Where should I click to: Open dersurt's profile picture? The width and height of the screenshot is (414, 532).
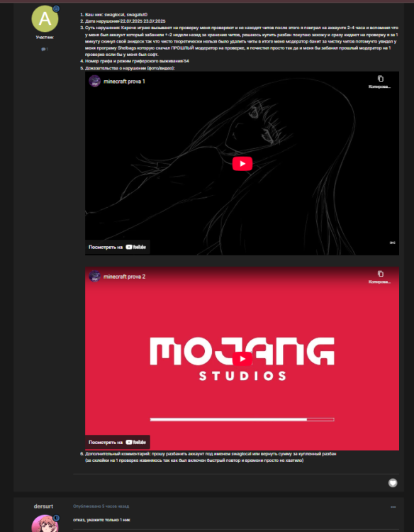point(45,523)
